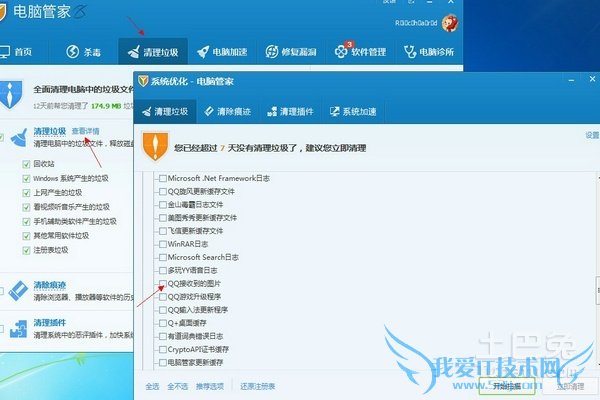
Task: Check QQ输入法更新程序 checkbox
Action: click(x=163, y=310)
